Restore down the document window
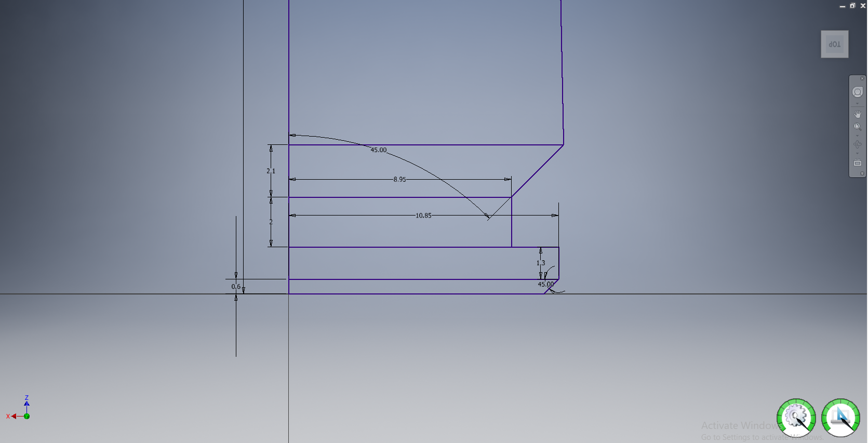868x443 pixels. tap(852, 6)
